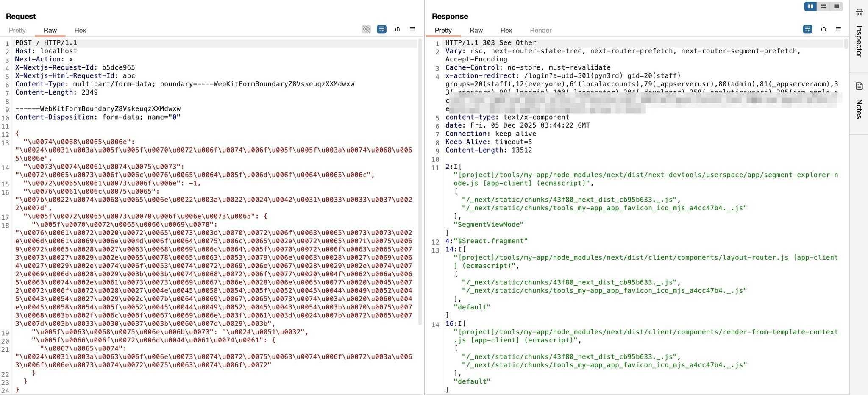The width and height of the screenshot is (868, 395).
Task: Select the pause icon in the top-right controls
Action: tap(810, 6)
